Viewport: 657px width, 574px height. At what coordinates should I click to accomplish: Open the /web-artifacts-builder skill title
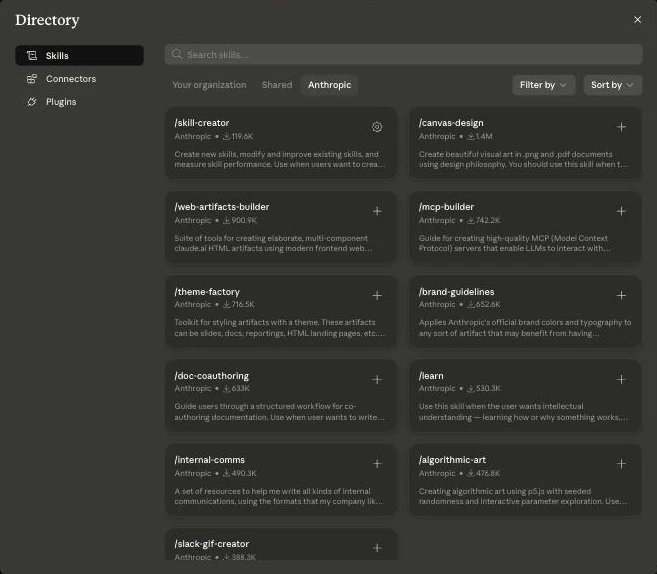(222, 207)
